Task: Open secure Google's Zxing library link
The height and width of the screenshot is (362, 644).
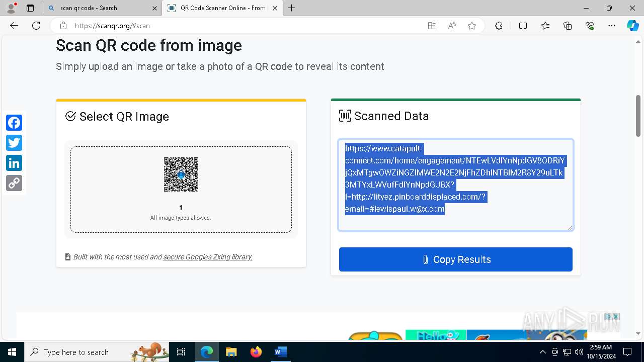Action: point(208,257)
